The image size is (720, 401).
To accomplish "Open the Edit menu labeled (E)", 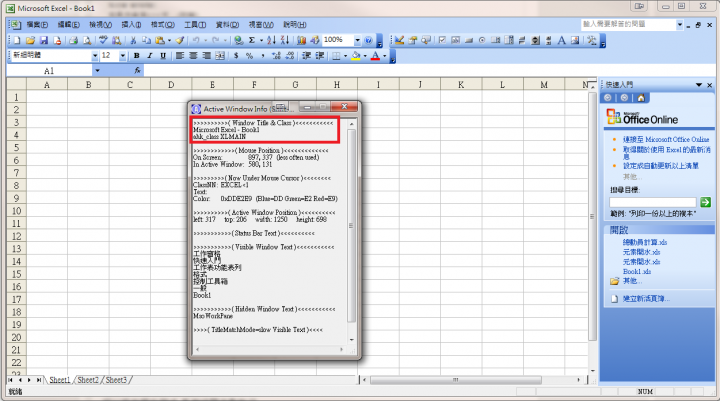I will point(69,24).
